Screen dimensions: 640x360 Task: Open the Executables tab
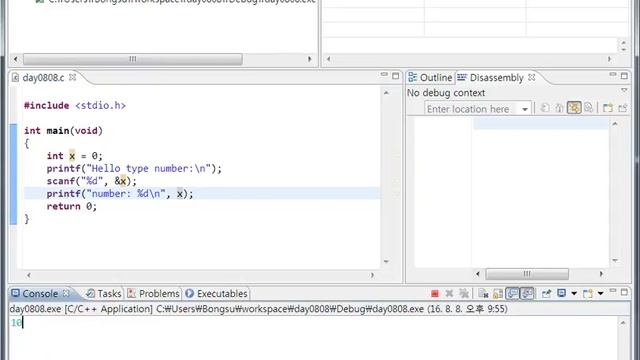(216, 293)
